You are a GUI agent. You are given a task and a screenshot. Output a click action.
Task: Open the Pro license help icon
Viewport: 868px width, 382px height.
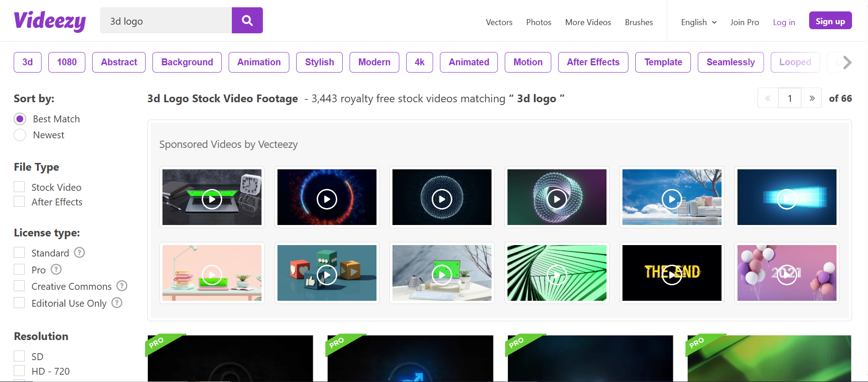pyautogui.click(x=56, y=269)
